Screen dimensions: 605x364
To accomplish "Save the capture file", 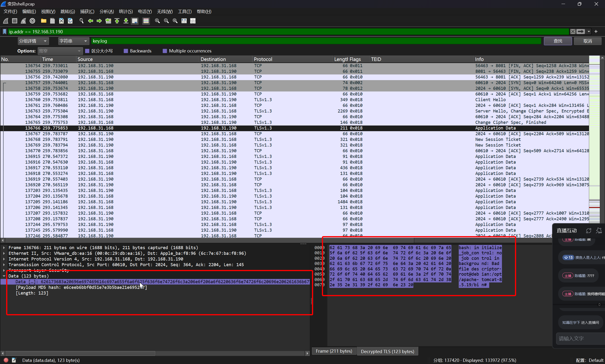I will [x=52, y=21].
